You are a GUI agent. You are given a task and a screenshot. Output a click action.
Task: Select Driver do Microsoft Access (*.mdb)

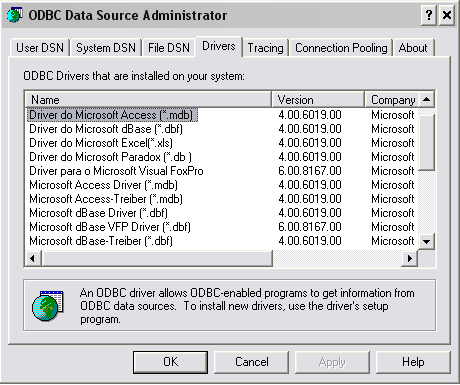[x=112, y=115]
